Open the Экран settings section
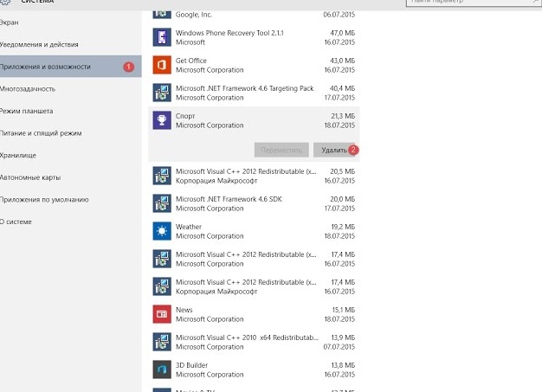Image resolution: width=542 pixels, height=392 pixels. (x=70, y=22)
